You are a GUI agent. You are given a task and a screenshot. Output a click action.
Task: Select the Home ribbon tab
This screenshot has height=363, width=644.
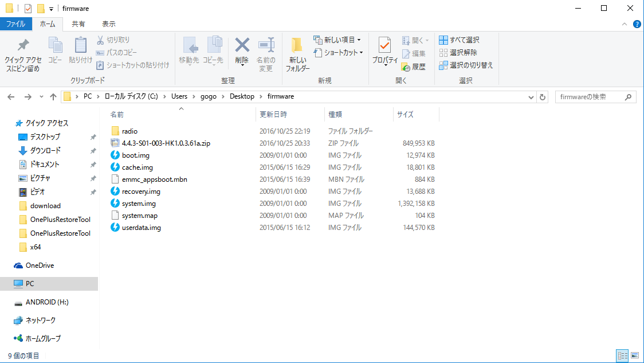[48, 24]
